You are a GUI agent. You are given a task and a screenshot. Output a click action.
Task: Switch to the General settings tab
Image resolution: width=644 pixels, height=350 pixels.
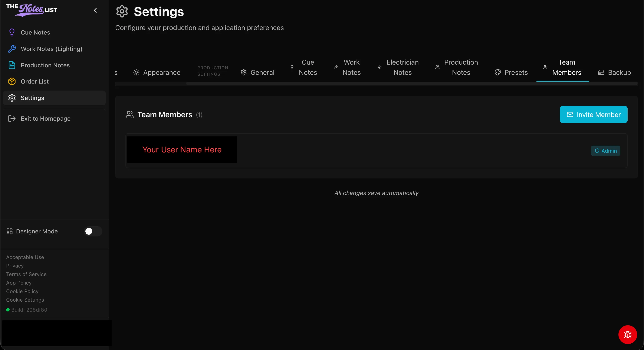[x=257, y=72]
